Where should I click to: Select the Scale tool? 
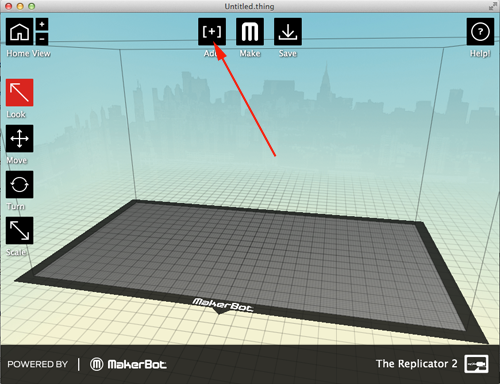(19, 230)
